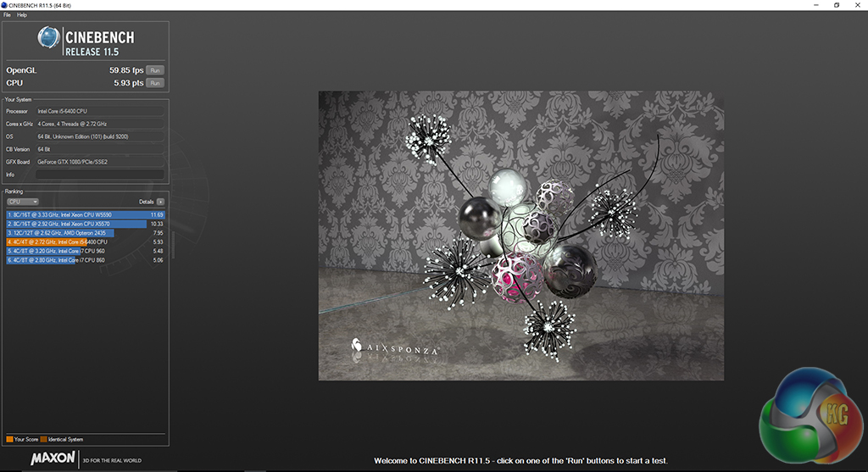The width and height of the screenshot is (868, 472).
Task: Click the Cores x GHz value field
Action: (x=100, y=124)
